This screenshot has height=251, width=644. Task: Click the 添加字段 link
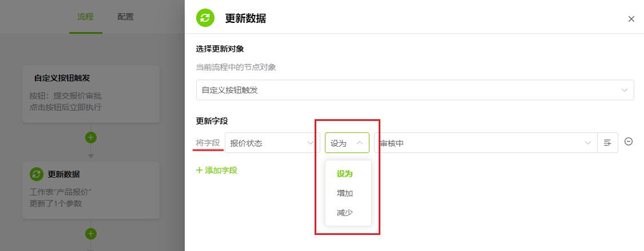(x=216, y=170)
